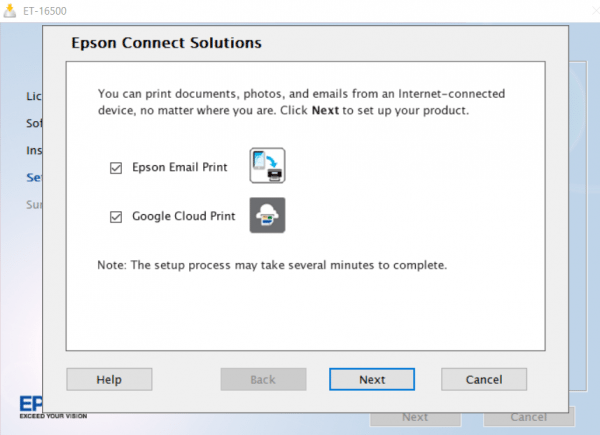Click the Epson Email Print phone-to-printer icon
This screenshot has height=435, width=600.
[267, 165]
